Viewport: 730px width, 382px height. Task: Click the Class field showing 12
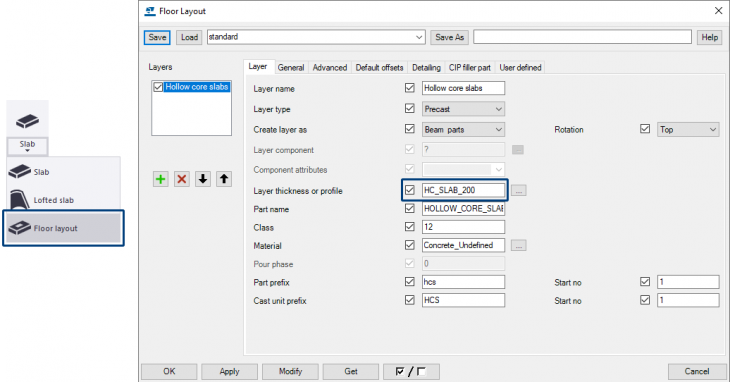pyautogui.click(x=463, y=227)
